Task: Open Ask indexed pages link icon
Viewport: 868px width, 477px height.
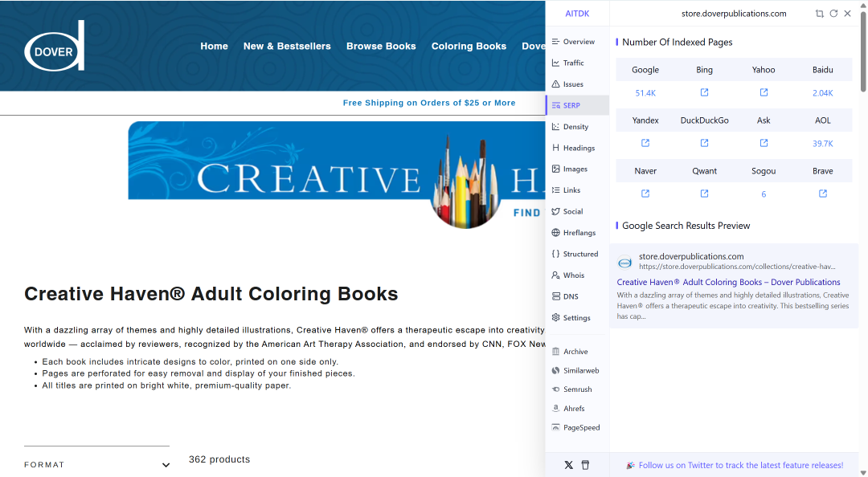Action: pyautogui.click(x=764, y=143)
